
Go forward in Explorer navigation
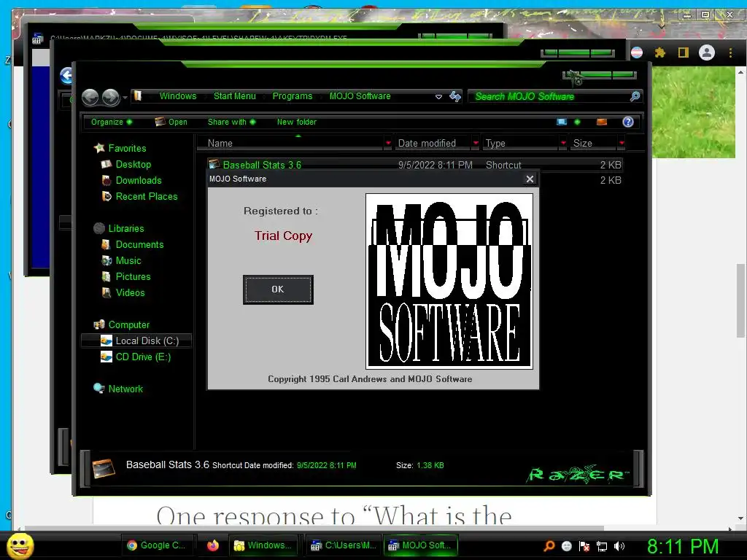111,97
